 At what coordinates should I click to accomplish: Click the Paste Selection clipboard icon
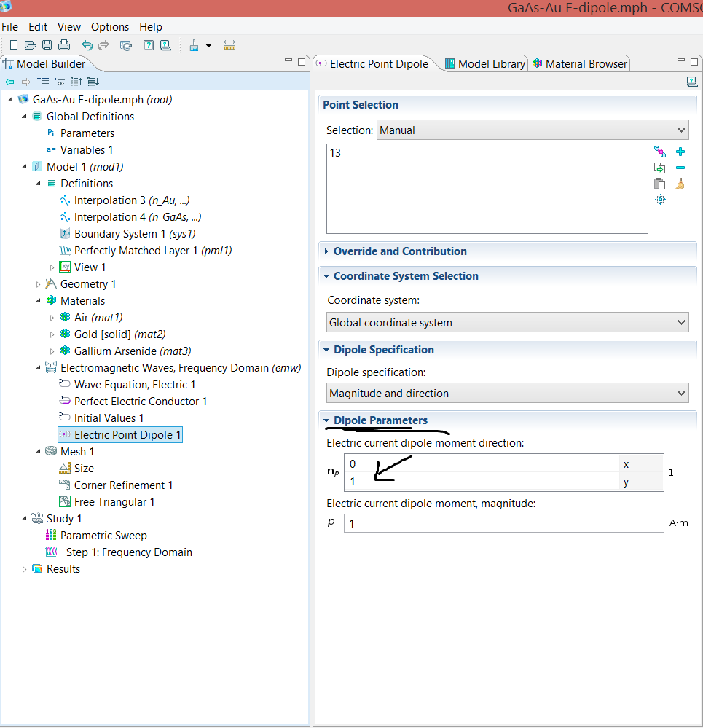(x=660, y=184)
